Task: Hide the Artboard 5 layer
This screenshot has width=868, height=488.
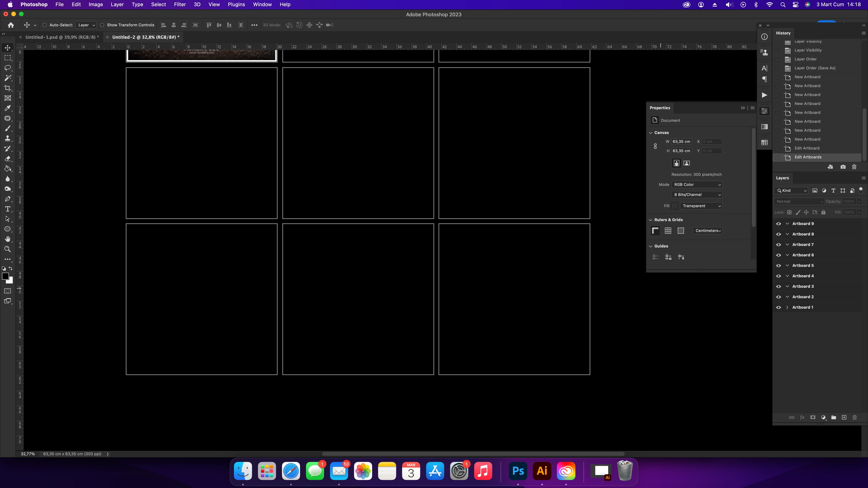Action: point(778,265)
